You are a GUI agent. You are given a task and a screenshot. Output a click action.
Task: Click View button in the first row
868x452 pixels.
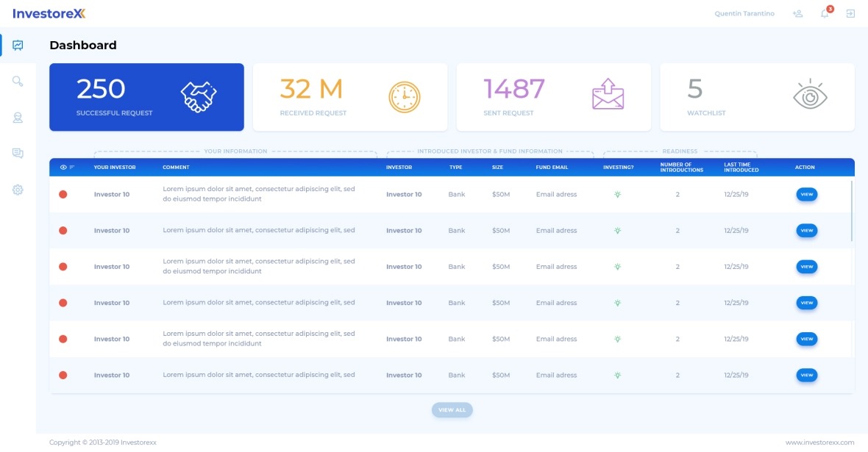point(806,195)
